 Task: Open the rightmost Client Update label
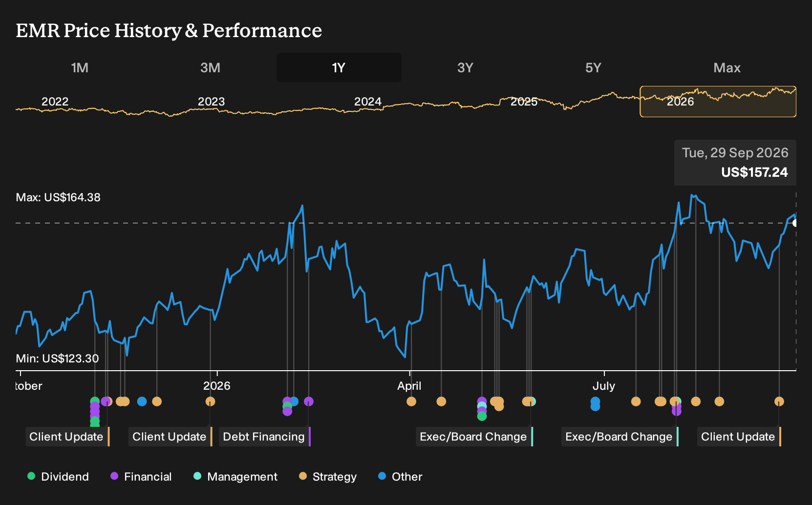pos(739,437)
